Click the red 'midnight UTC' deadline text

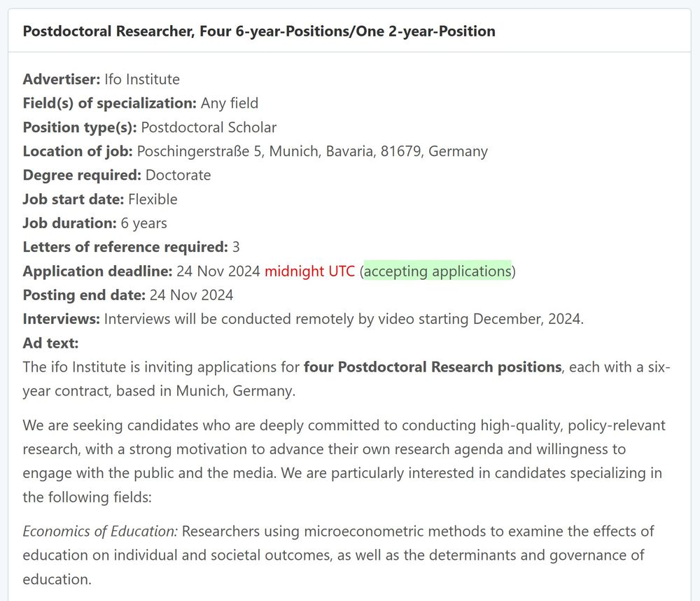pyautogui.click(x=309, y=271)
